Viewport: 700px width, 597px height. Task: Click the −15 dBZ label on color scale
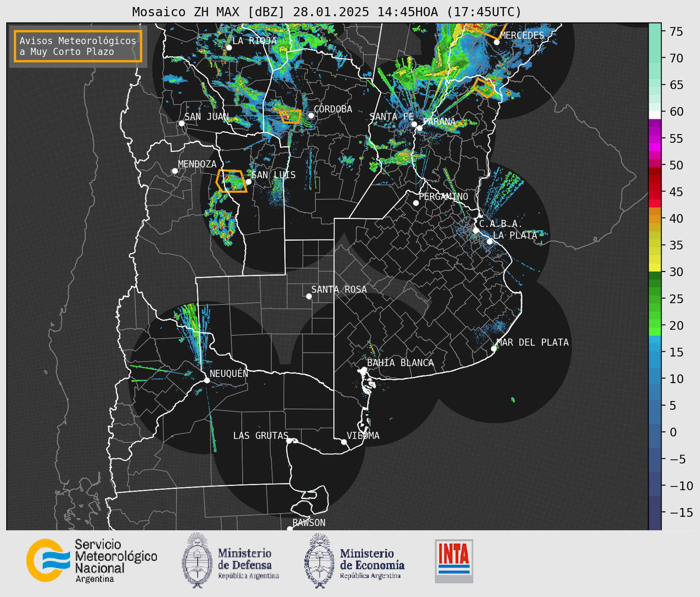(680, 512)
